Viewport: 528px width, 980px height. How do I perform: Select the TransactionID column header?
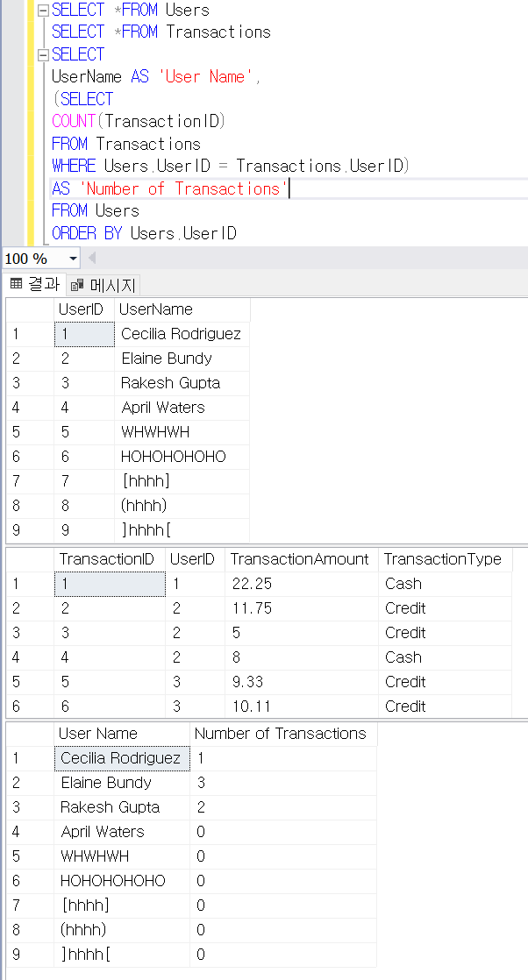point(110,559)
